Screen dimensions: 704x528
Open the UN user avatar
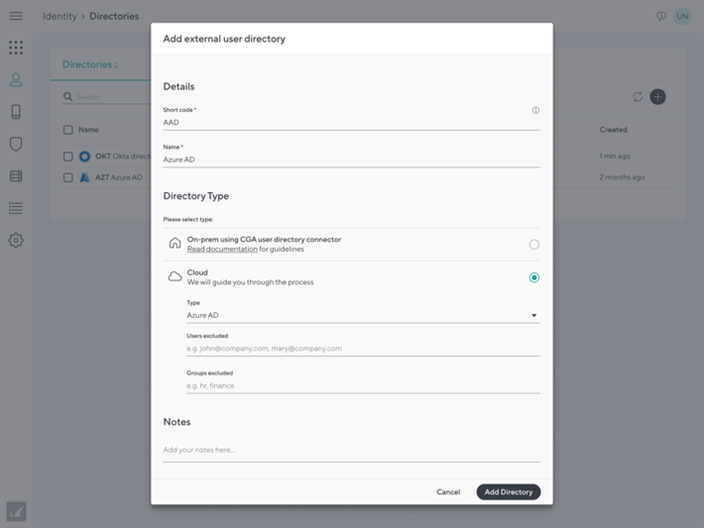682,16
